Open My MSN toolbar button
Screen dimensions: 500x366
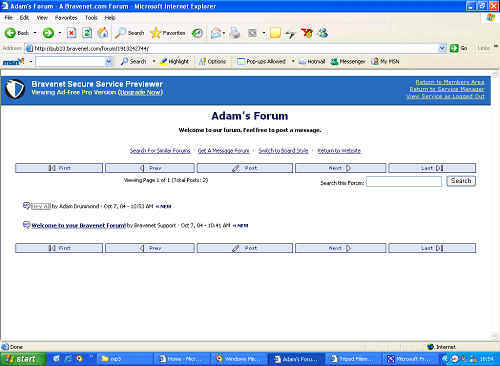(385, 61)
